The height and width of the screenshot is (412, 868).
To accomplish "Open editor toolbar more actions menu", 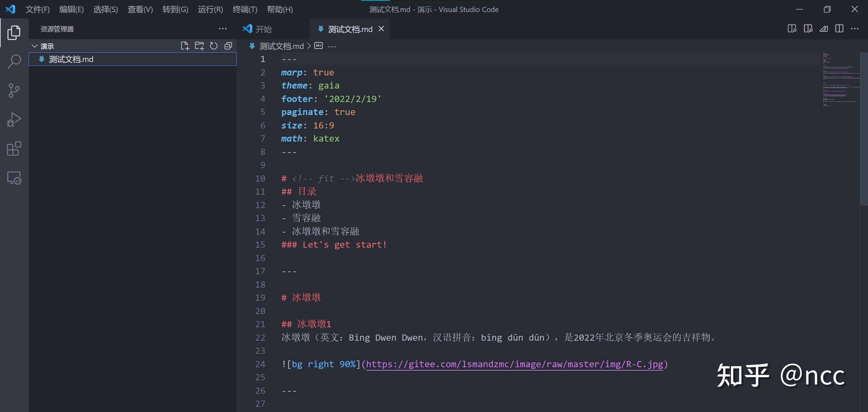I will point(855,29).
